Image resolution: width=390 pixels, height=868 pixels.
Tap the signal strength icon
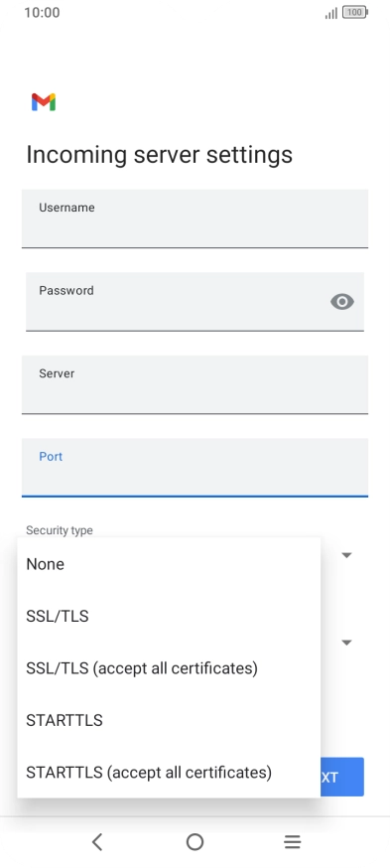(x=330, y=13)
